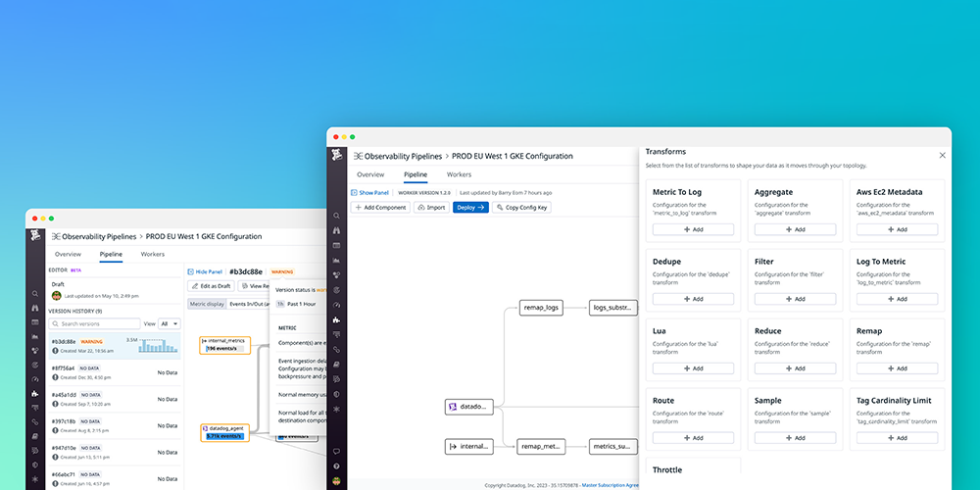Image resolution: width=980 pixels, height=490 pixels.
Task: Click Edit as Draft button
Action: tap(211, 285)
